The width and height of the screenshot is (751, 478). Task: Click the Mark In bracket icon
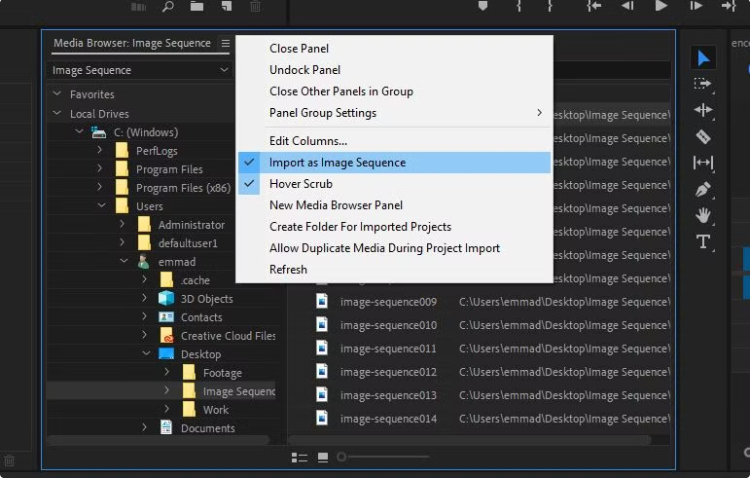tap(519, 6)
